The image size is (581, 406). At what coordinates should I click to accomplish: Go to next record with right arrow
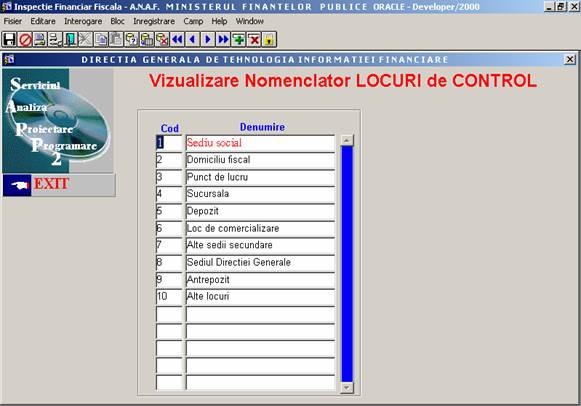tap(208, 39)
